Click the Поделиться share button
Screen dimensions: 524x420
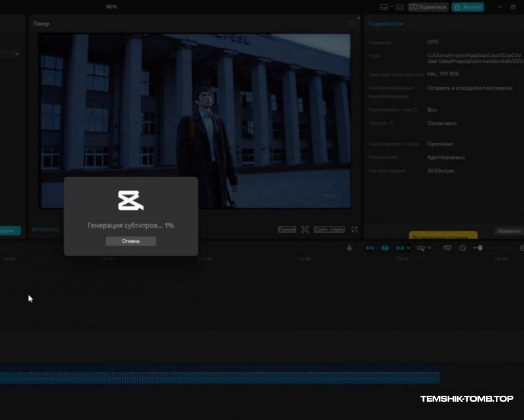pyautogui.click(x=428, y=7)
